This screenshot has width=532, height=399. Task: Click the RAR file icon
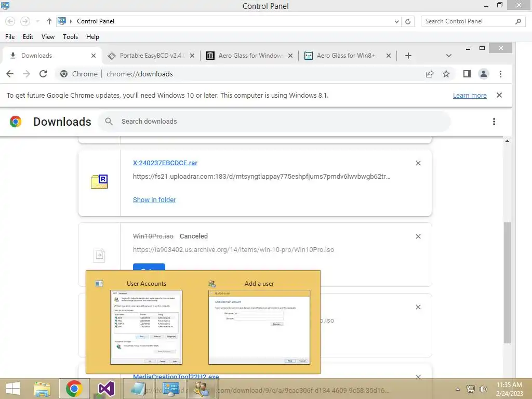point(99,182)
